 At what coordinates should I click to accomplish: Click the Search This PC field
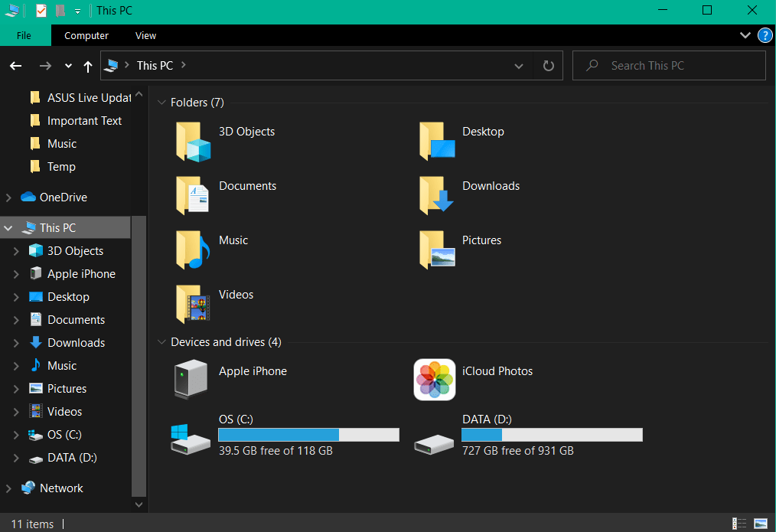click(x=669, y=65)
